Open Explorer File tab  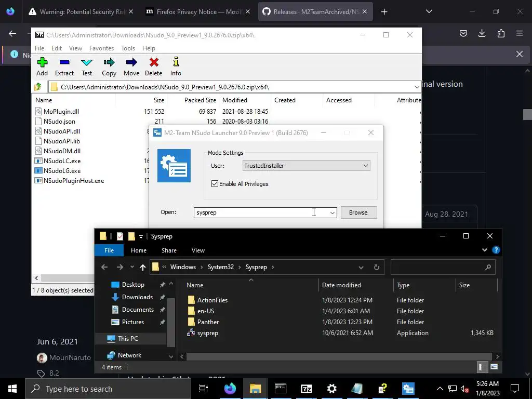[109, 250]
